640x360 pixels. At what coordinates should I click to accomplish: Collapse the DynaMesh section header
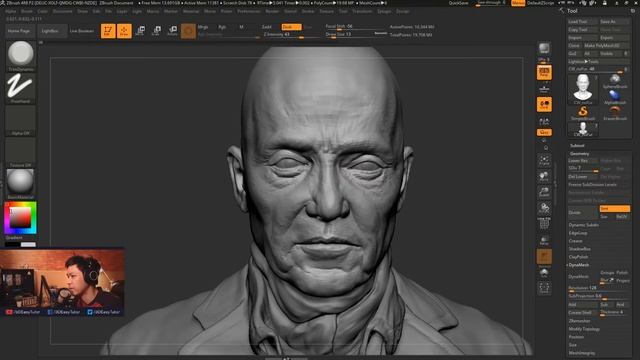(x=579, y=265)
